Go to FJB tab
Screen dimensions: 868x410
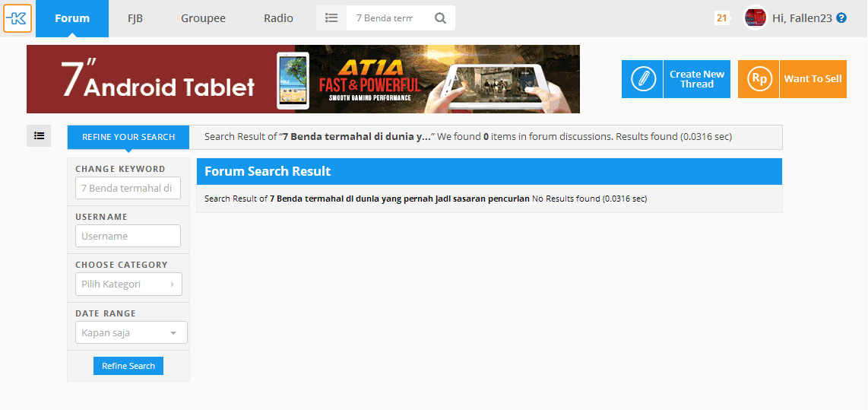pyautogui.click(x=135, y=18)
